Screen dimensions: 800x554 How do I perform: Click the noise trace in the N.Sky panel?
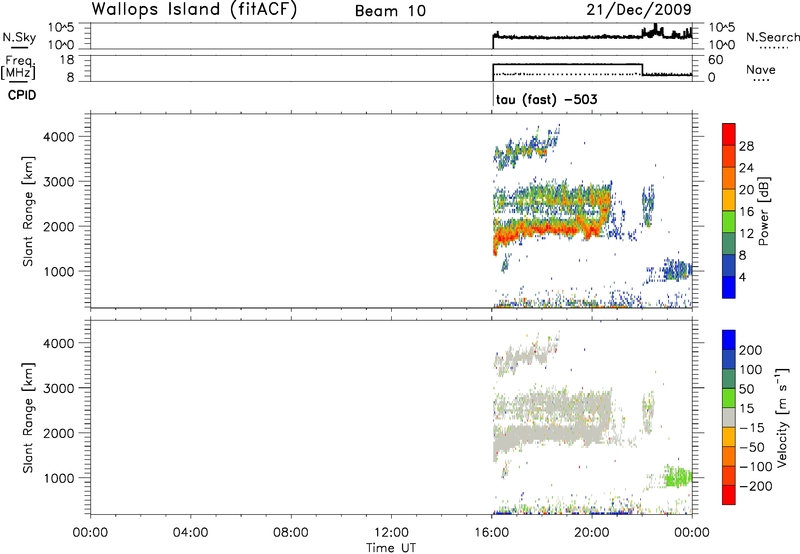(x=592, y=36)
